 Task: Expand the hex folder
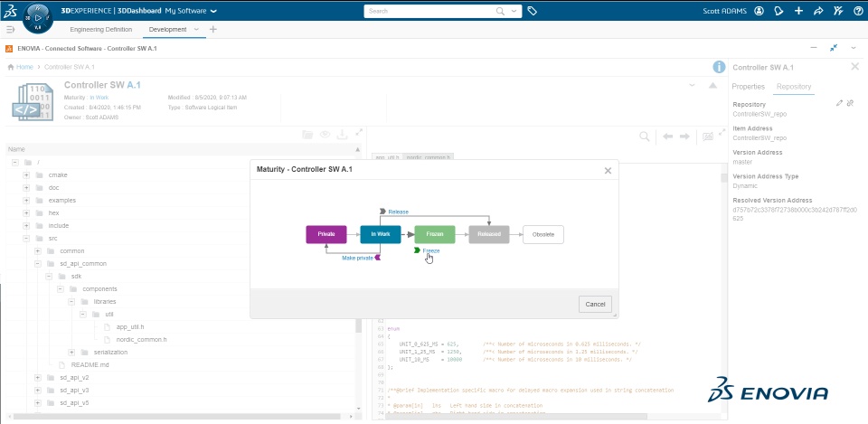[26, 213]
